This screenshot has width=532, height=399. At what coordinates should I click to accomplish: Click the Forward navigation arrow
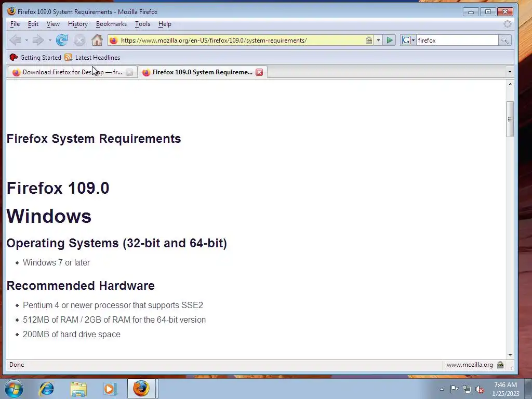(x=37, y=40)
